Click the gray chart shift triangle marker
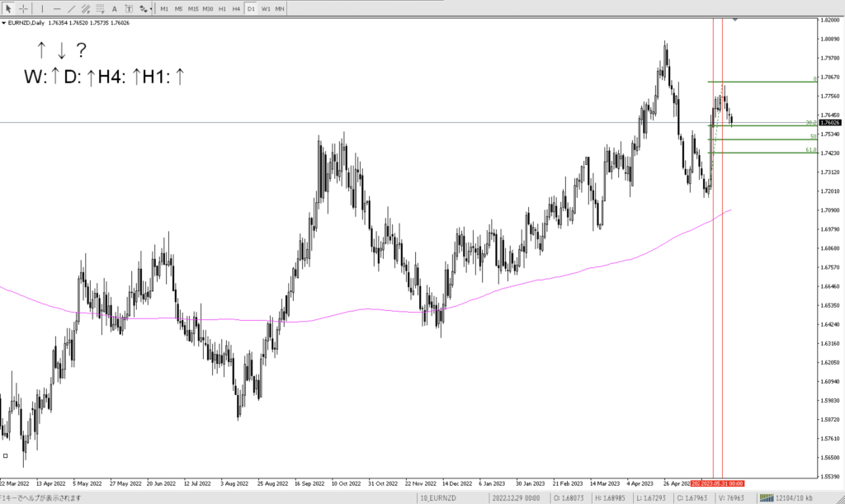 (735, 19)
